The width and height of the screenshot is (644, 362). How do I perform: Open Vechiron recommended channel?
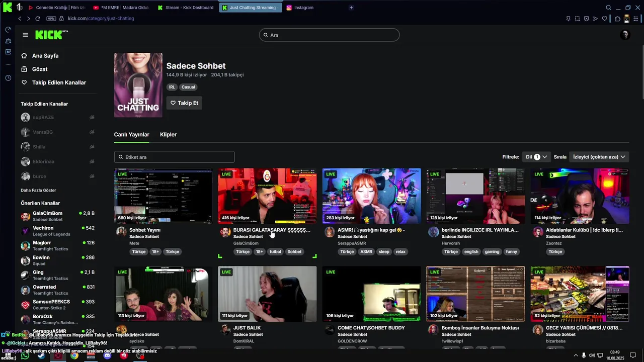[x=57, y=231]
